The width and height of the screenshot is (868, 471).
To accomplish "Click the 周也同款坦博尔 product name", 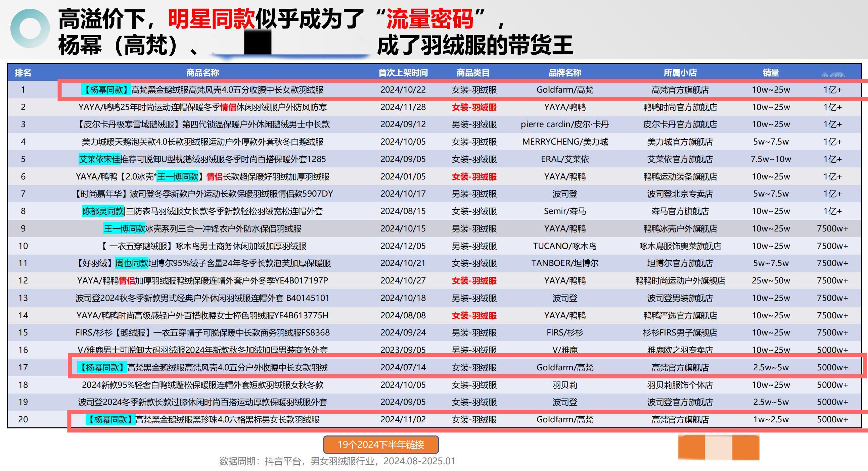I will (x=202, y=263).
